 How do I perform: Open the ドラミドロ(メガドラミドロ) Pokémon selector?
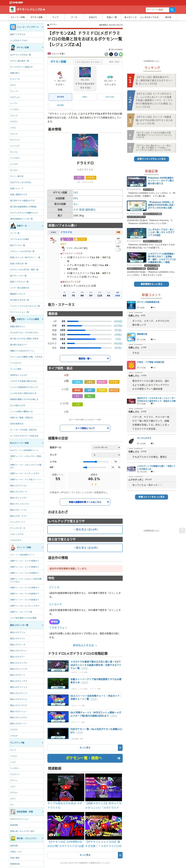coord(88,62)
